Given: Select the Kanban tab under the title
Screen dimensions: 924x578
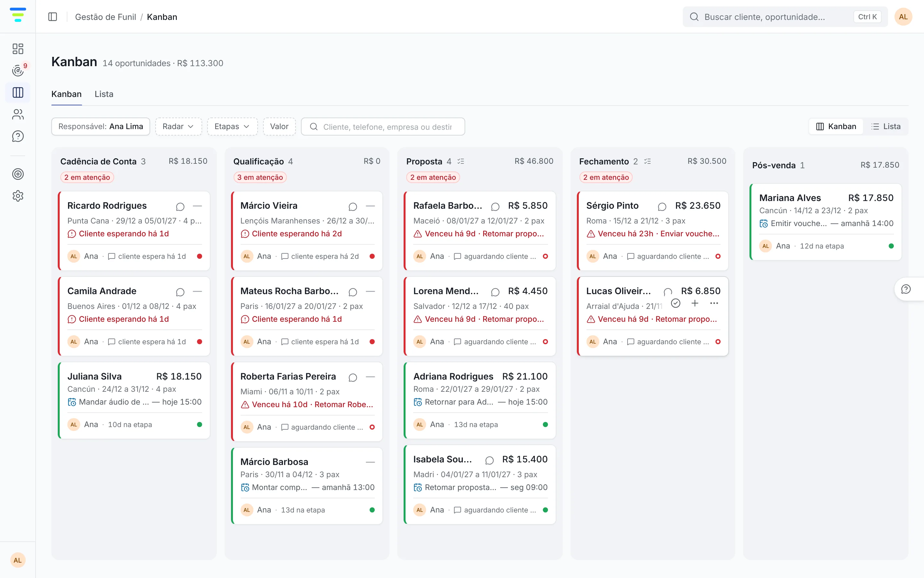Looking at the screenshot, I should pos(66,94).
